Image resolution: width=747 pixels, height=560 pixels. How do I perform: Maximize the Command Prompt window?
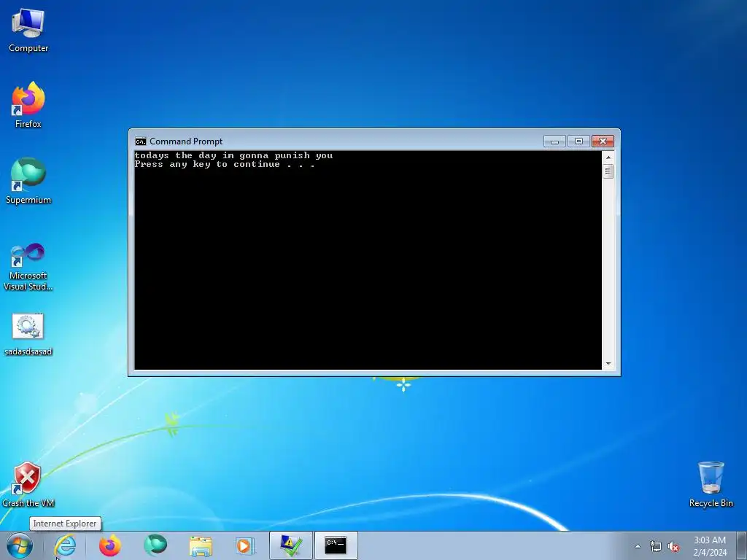pos(578,141)
